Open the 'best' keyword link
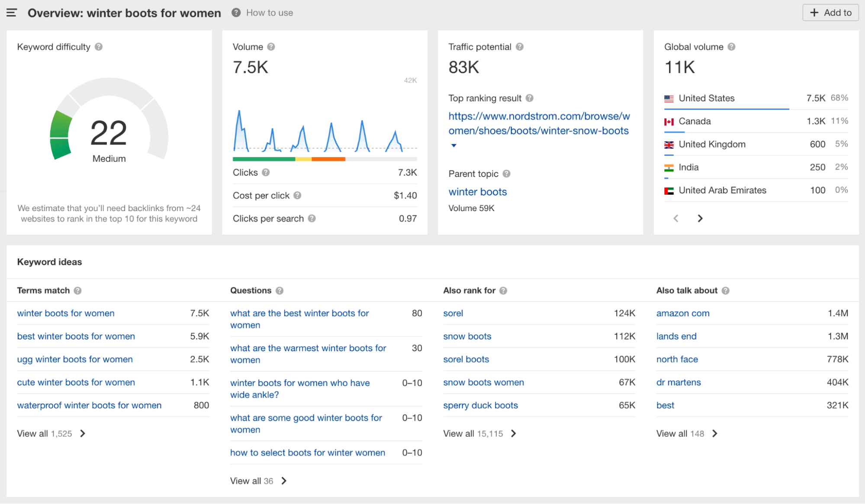 pyautogui.click(x=665, y=405)
